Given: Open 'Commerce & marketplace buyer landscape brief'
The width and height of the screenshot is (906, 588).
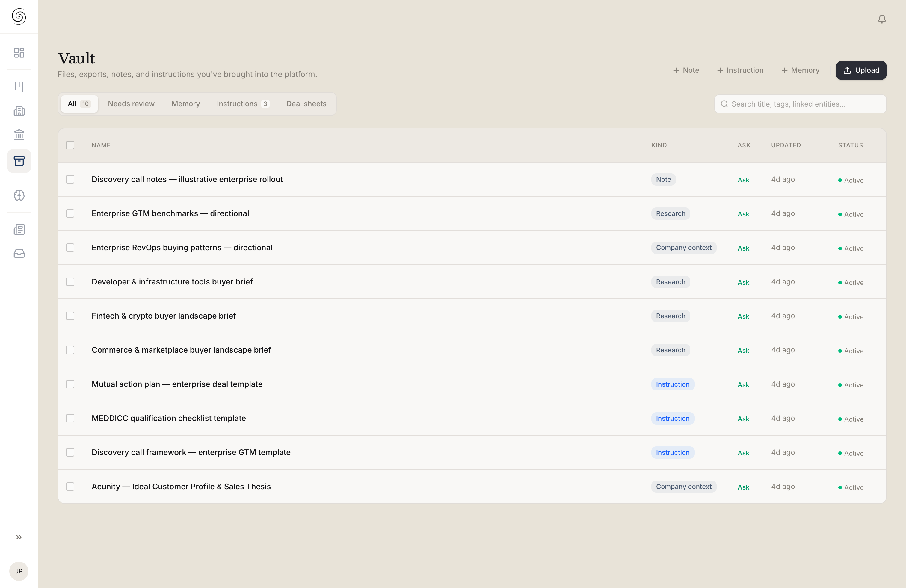Looking at the screenshot, I should pyautogui.click(x=181, y=350).
